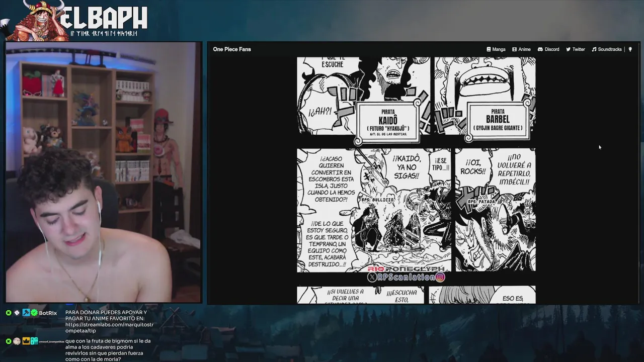The image size is (644, 362).
Task: Click the 'Oi, Rocks' manga panel
Action: [x=496, y=210]
